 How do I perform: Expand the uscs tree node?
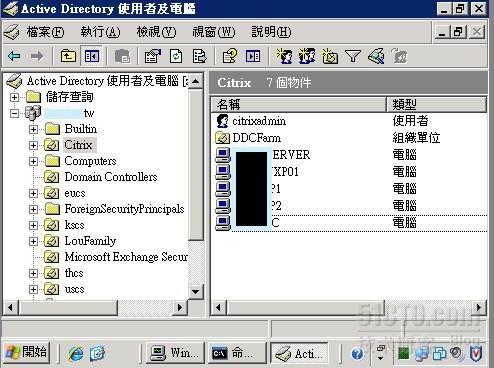point(33,289)
